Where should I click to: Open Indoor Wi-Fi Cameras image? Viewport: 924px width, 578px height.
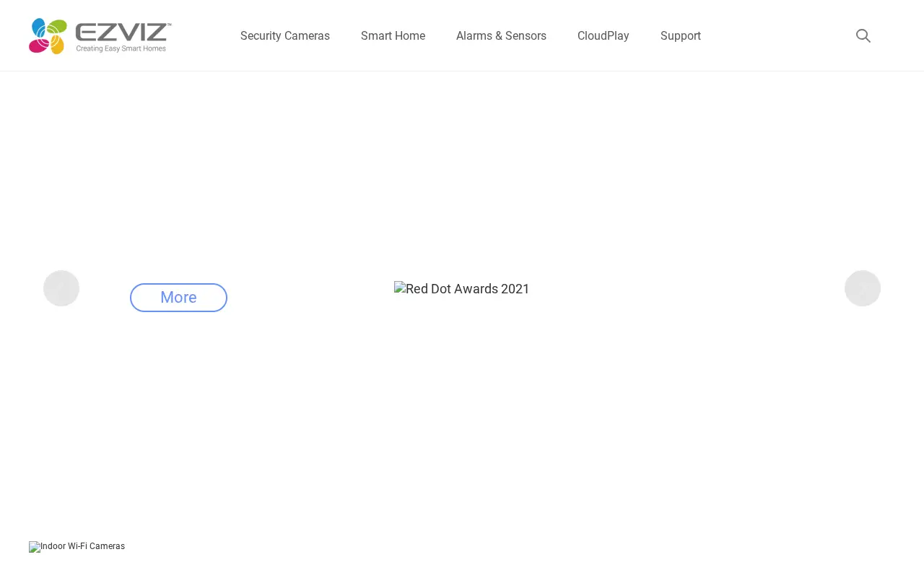[77, 547]
